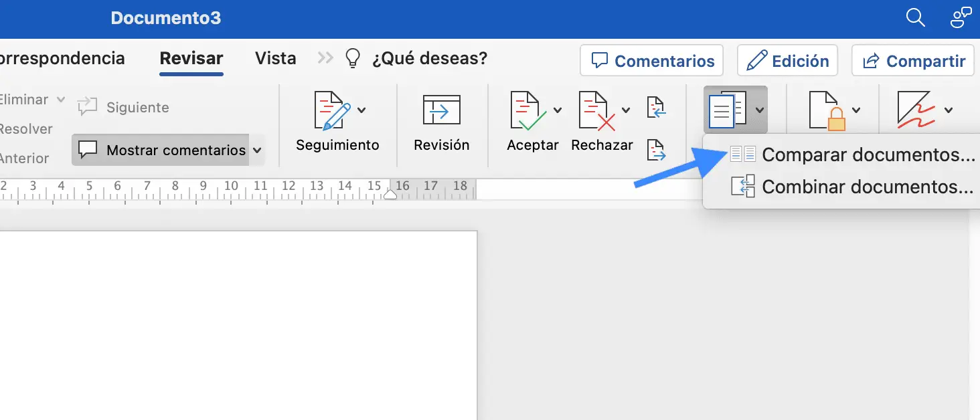This screenshot has height=420, width=980.
Task: Open the Edición mode button
Action: tap(787, 61)
